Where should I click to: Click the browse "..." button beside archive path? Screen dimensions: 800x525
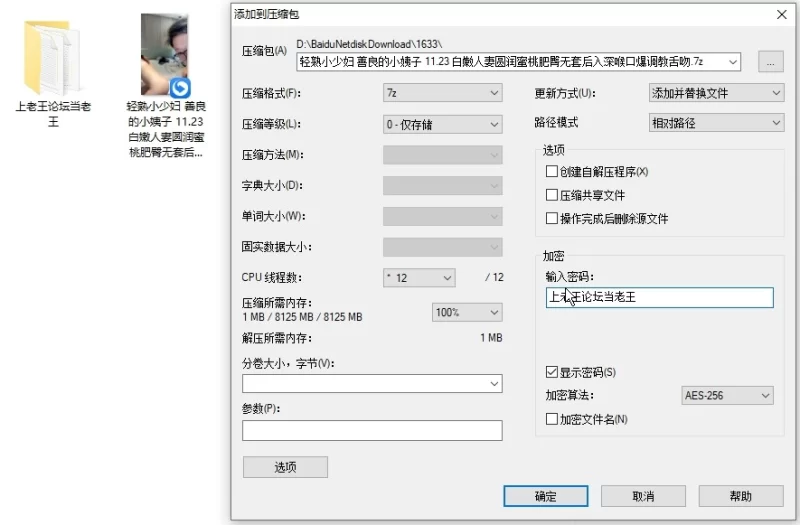point(769,62)
